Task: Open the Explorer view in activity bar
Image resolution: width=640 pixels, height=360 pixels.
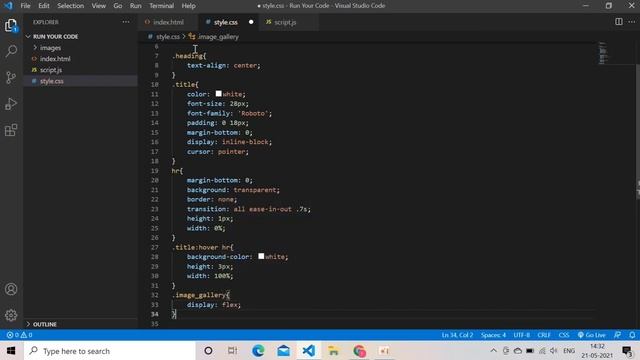Action: [11, 25]
